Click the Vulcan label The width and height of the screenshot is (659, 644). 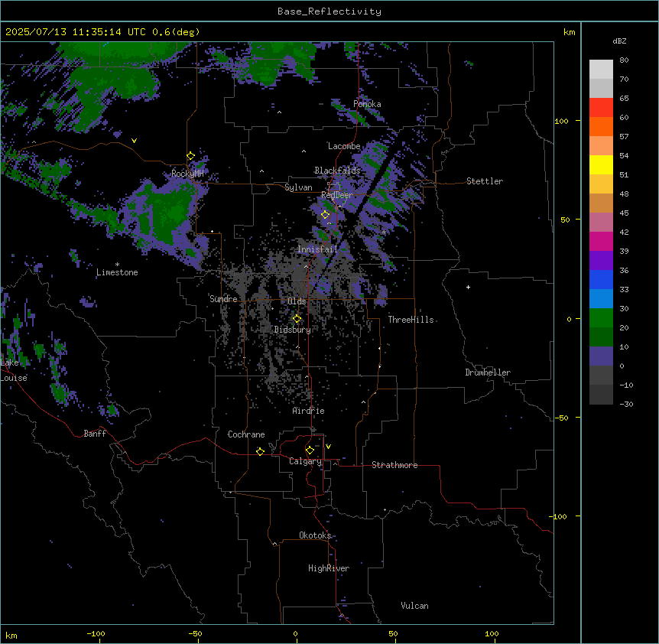point(414,606)
